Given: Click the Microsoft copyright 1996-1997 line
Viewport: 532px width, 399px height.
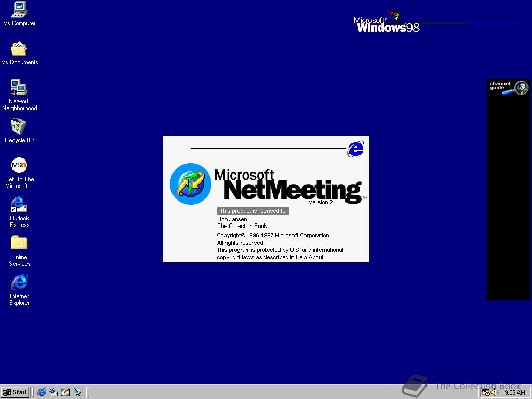Looking at the screenshot, I should coord(274,235).
